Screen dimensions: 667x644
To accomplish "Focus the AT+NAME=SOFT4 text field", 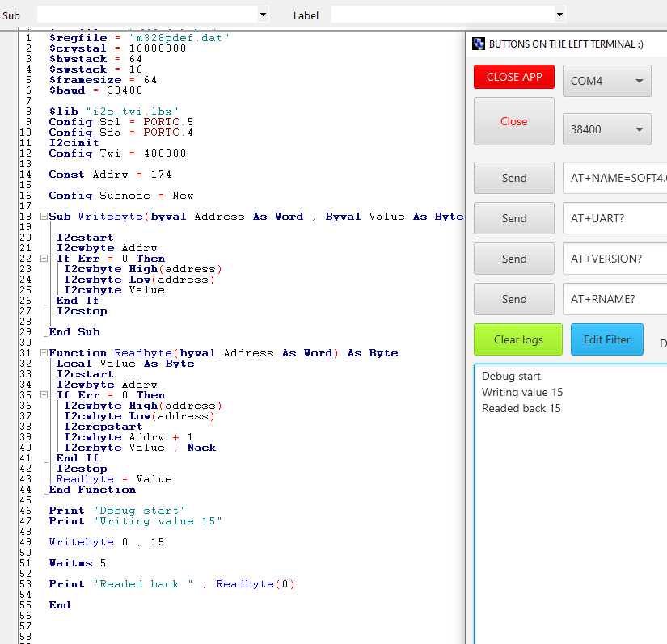I will pyautogui.click(x=616, y=178).
